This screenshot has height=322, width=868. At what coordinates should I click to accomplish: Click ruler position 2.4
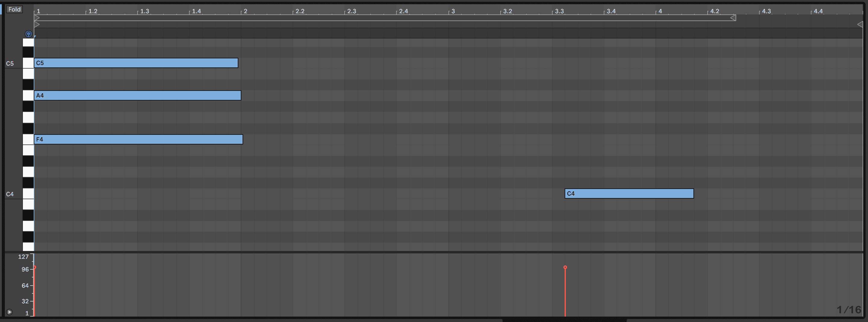[403, 11]
